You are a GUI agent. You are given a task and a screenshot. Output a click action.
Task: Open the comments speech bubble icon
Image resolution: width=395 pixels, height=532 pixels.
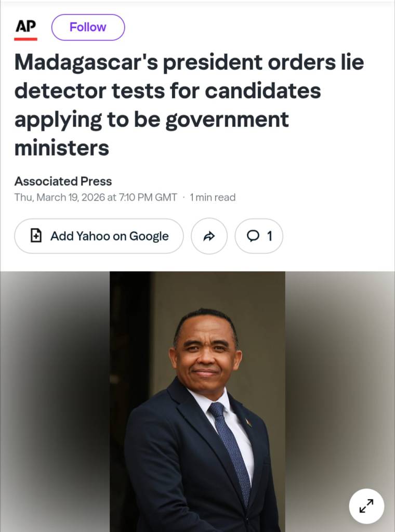(x=253, y=236)
